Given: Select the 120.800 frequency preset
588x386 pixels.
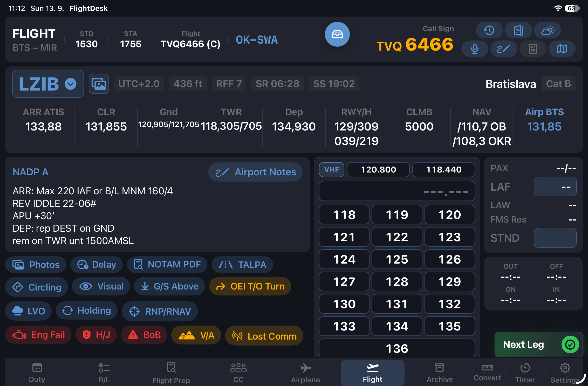Looking at the screenshot, I should pyautogui.click(x=378, y=170).
